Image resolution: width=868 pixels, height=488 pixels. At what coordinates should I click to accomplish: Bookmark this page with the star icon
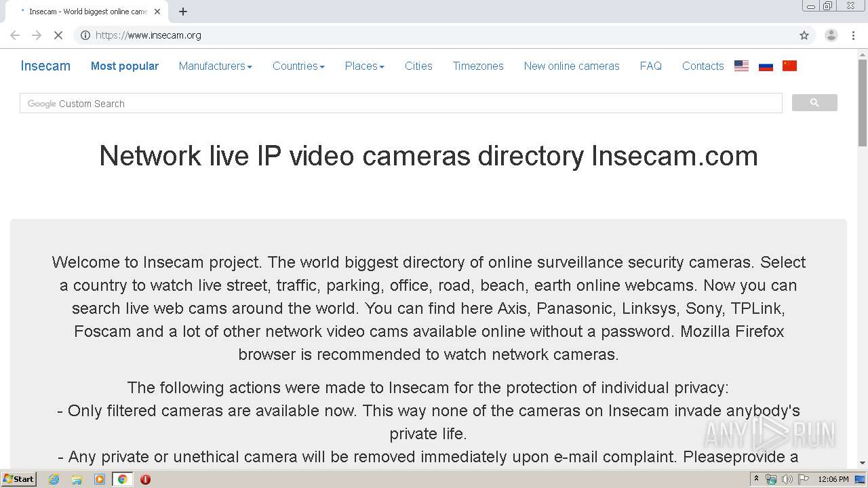pos(804,35)
